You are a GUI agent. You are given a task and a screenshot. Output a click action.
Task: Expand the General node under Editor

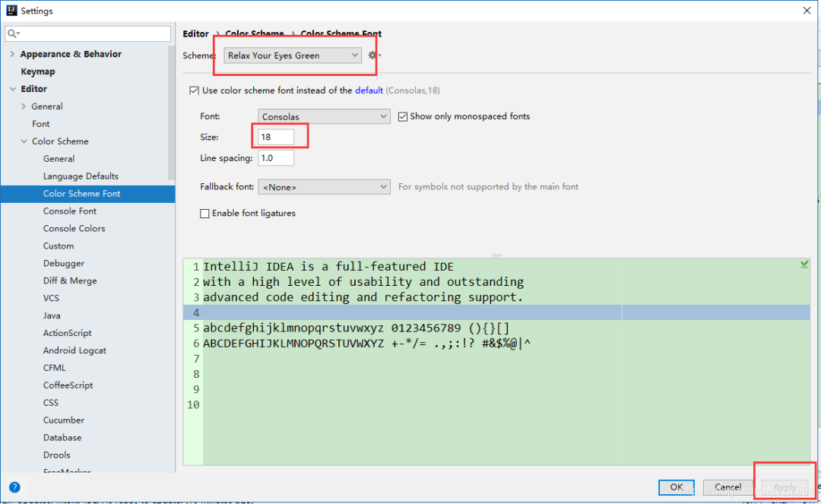25,106
